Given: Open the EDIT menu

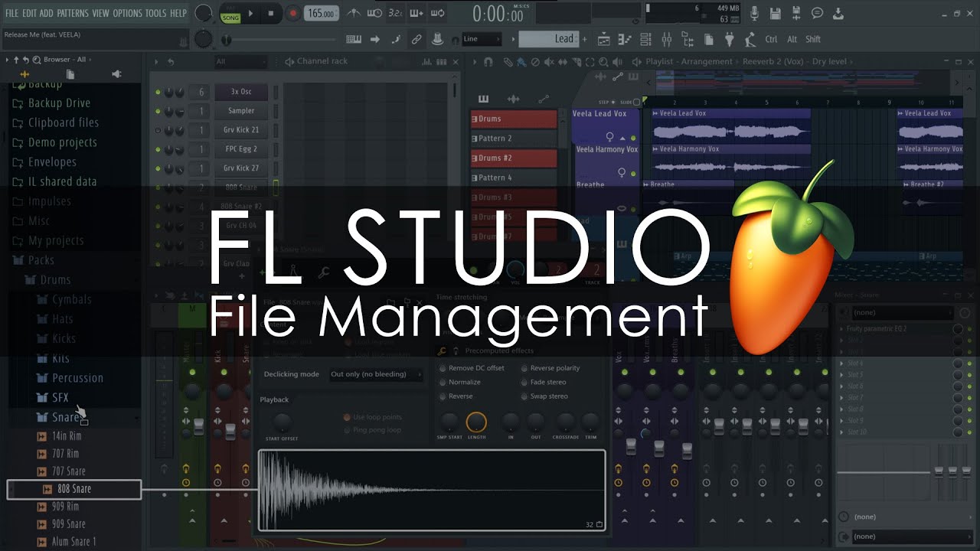Looking at the screenshot, I should coord(29,13).
